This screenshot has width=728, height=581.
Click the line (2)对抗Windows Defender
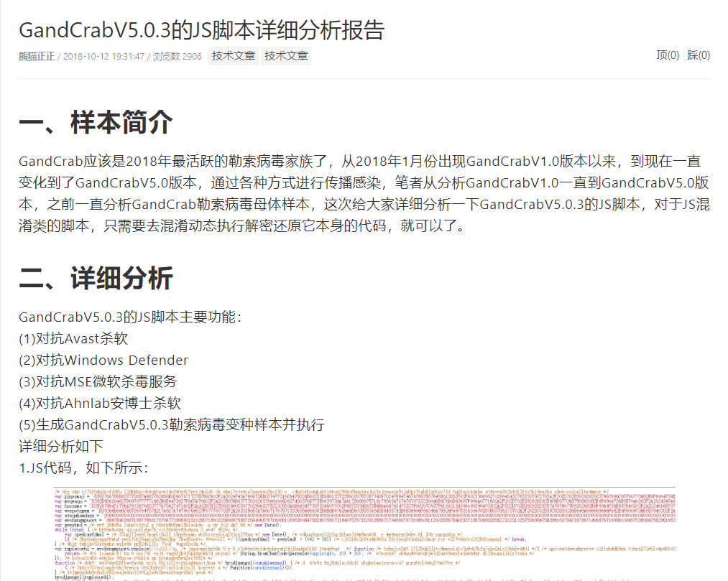click(103, 360)
